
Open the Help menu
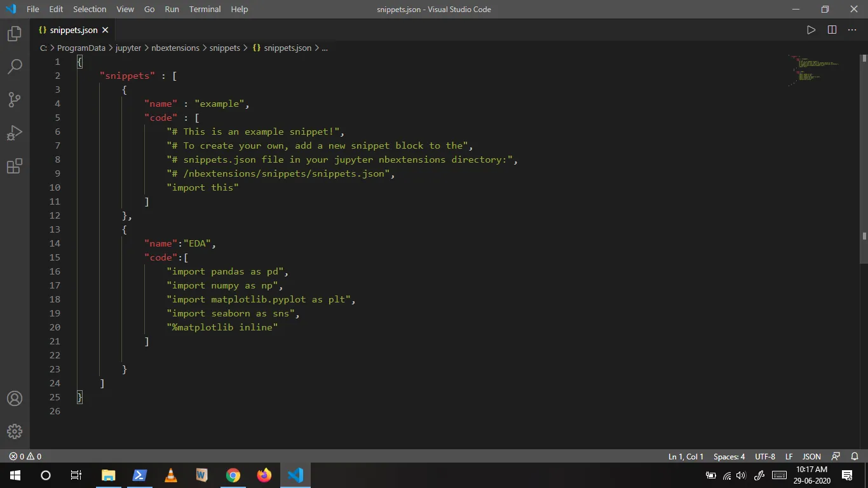pos(240,9)
